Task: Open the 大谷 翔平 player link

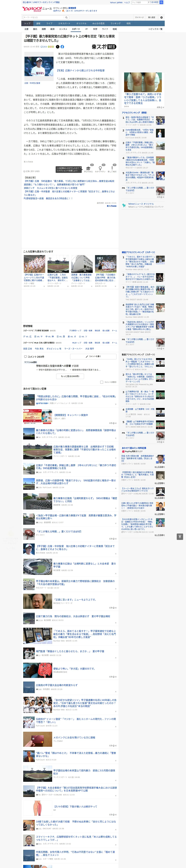Action: 90,349
